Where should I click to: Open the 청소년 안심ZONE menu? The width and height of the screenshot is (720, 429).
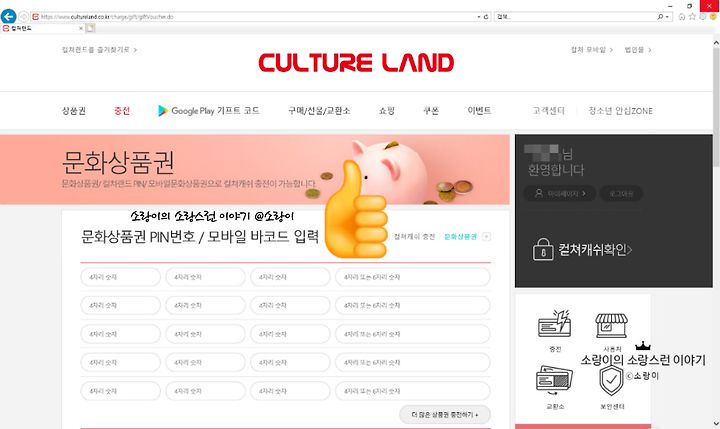(x=620, y=111)
